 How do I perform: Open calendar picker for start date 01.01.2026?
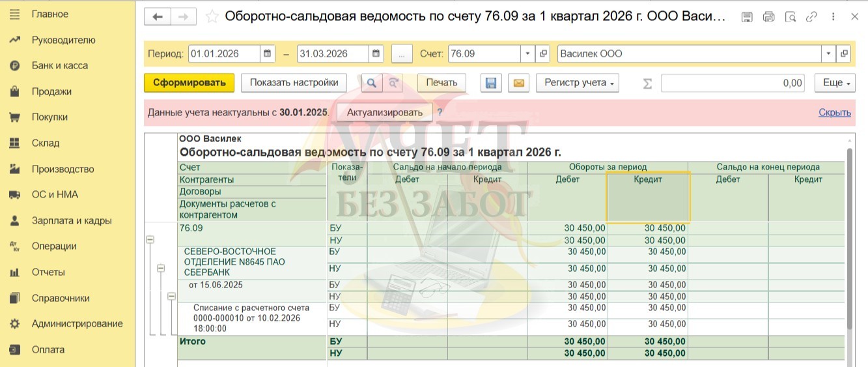(x=268, y=54)
